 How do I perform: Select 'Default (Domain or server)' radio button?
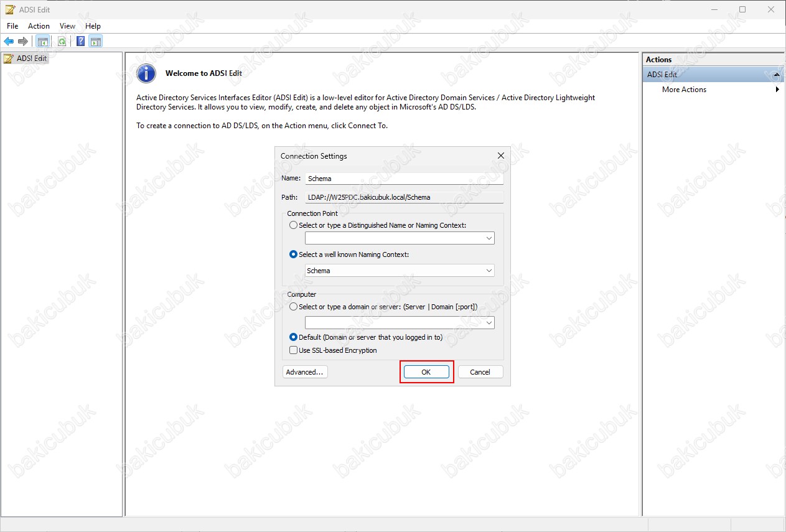point(294,337)
